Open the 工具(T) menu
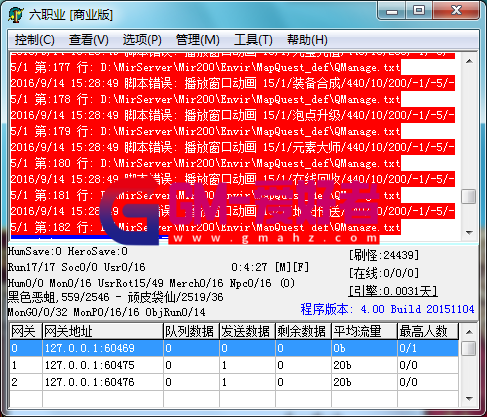This screenshot has height=417, width=487. coord(253,40)
